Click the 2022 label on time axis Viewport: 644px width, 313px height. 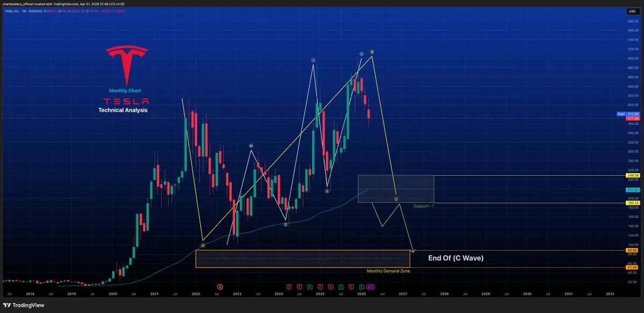click(196, 294)
